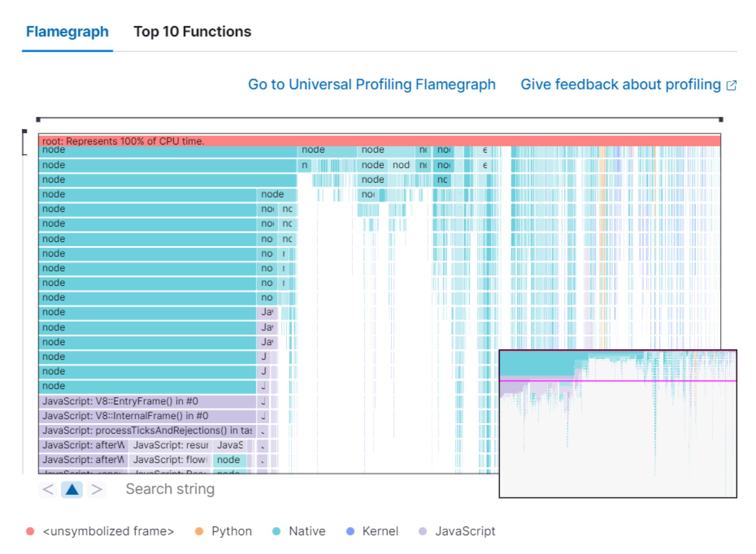Click the Search string input field
Image resolution: width=756 pixels, height=554 pixels.
[170, 489]
